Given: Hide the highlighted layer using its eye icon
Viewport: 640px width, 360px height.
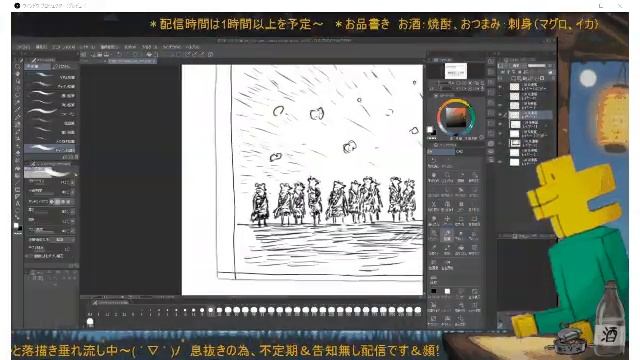Looking at the screenshot, I should [500, 115].
